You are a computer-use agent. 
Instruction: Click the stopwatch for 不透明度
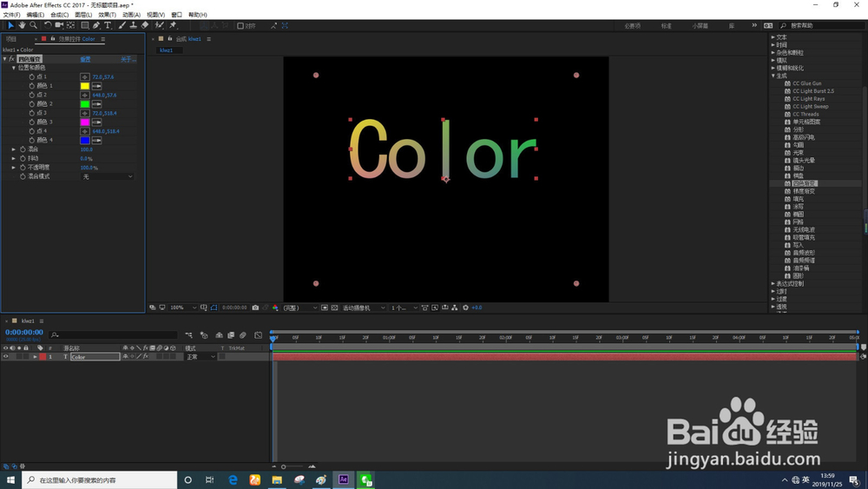[23, 168]
